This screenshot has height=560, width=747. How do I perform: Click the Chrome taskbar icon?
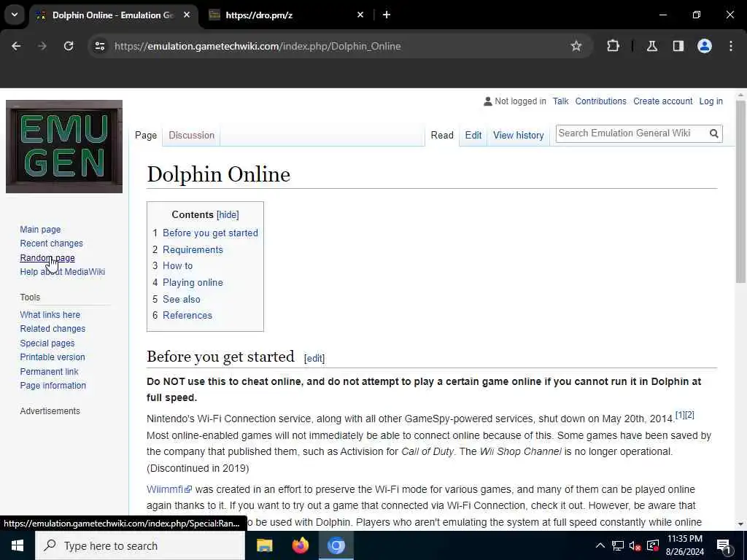336,545
